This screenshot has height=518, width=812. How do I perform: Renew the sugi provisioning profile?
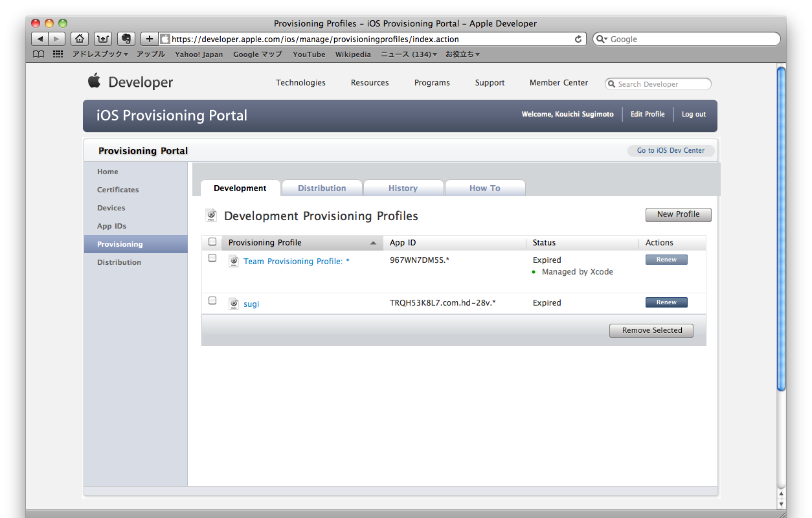pyautogui.click(x=666, y=302)
